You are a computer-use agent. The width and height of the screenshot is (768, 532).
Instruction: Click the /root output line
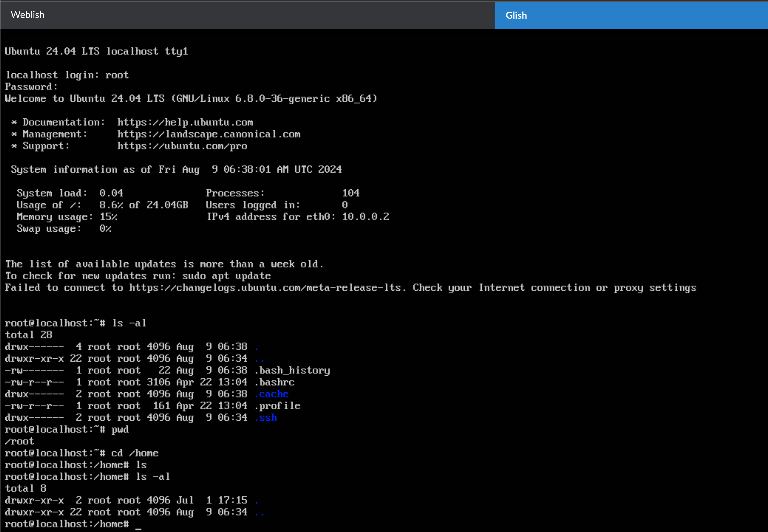tap(20, 441)
